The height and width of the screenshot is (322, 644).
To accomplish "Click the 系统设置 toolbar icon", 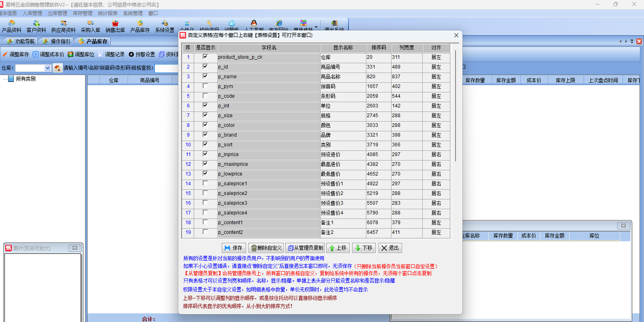I will 165,26.
